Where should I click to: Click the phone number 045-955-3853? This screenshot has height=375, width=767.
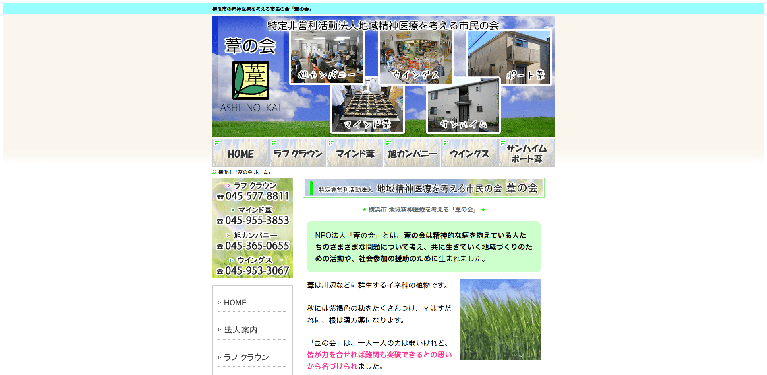(257, 221)
